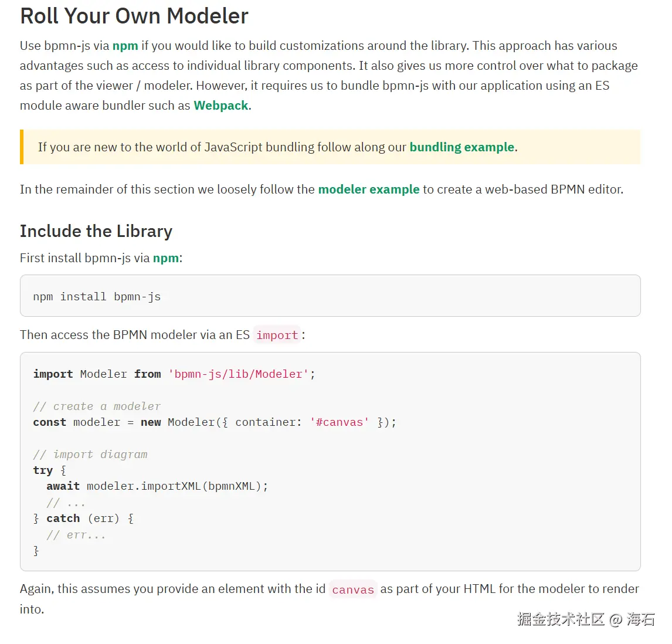Click the await modeler.importXML(bpmnXML) line
Viewport: 672px width, 644px height.
coord(157,486)
